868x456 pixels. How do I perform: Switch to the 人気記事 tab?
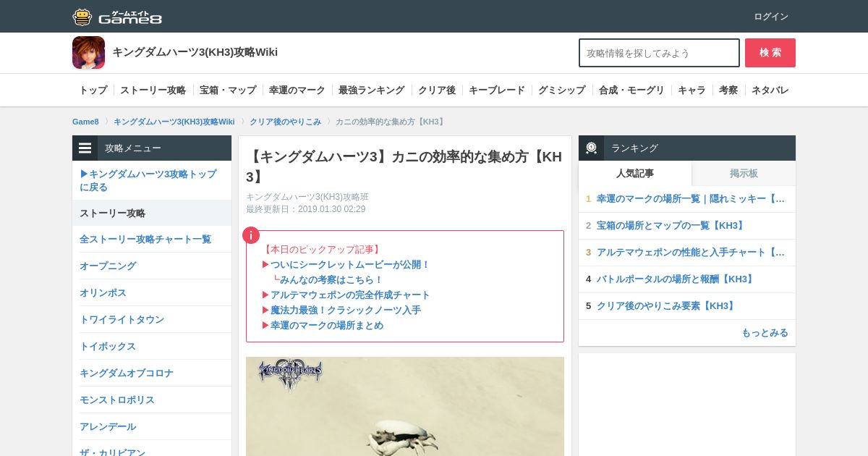point(635,173)
